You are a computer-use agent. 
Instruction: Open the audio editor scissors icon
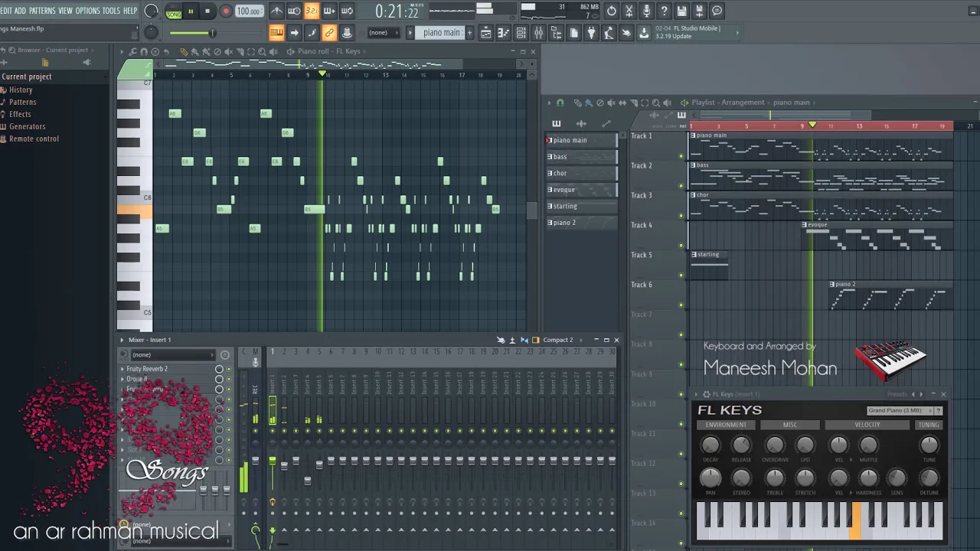click(629, 11)
